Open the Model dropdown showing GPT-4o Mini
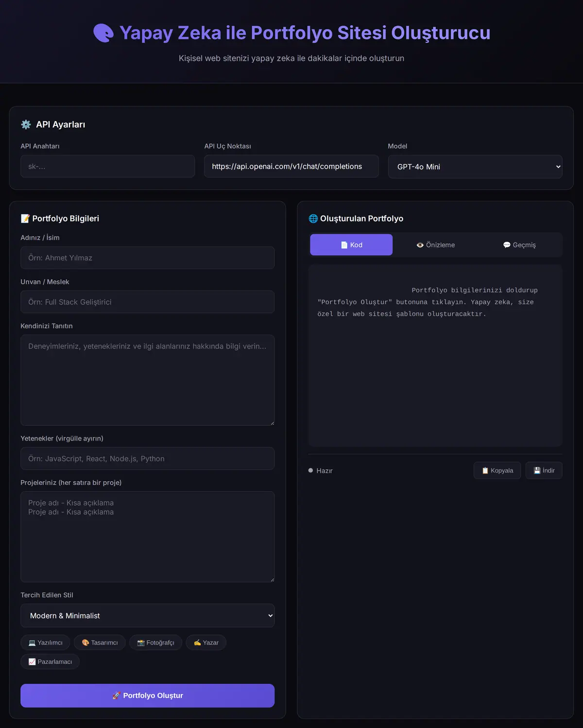Image resolution: width=583 pixels, height=728 pixels. pos(475,167)
